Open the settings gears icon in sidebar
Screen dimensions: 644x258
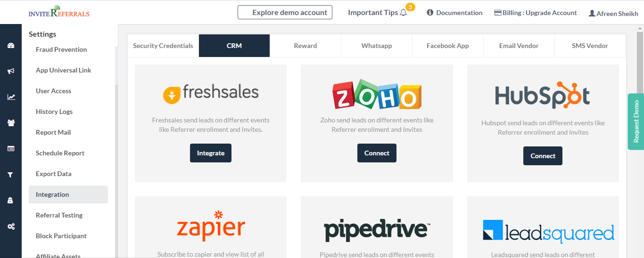pos(11,226)
